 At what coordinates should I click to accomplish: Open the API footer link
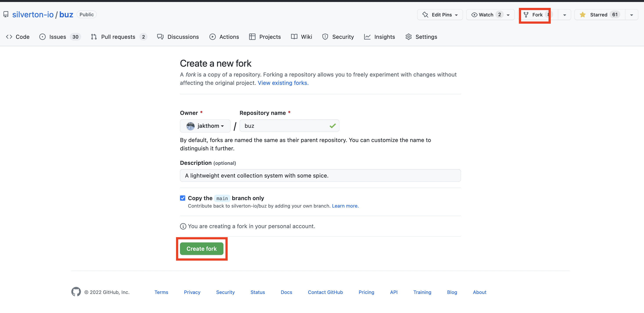click(394, 292)
